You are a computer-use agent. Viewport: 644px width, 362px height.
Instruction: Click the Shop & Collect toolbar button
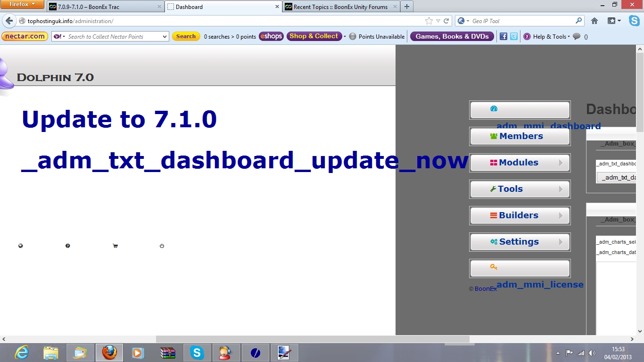314,36
